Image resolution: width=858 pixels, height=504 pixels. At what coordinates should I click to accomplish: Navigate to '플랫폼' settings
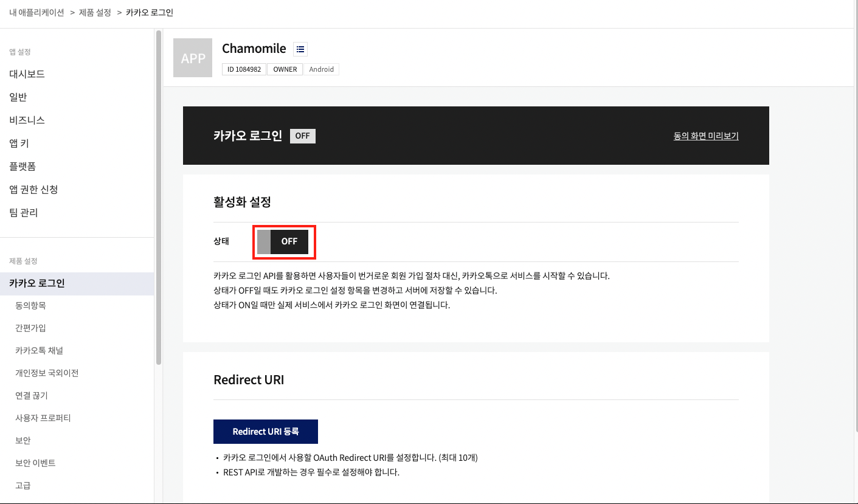(22, 167)
